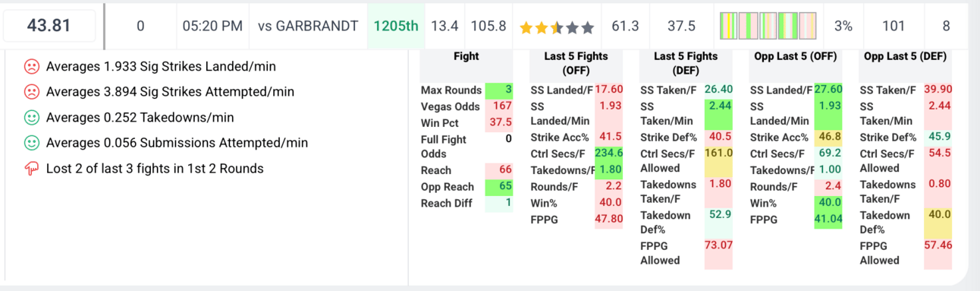
Task: Click the 43.81 projection box
Action: (x=49, y=26)
